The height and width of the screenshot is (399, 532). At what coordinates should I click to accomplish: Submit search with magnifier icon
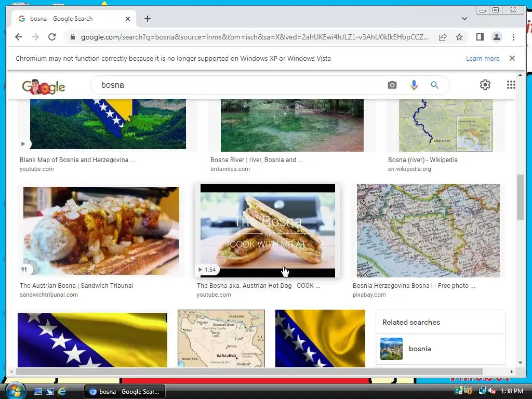click(434, 85)
